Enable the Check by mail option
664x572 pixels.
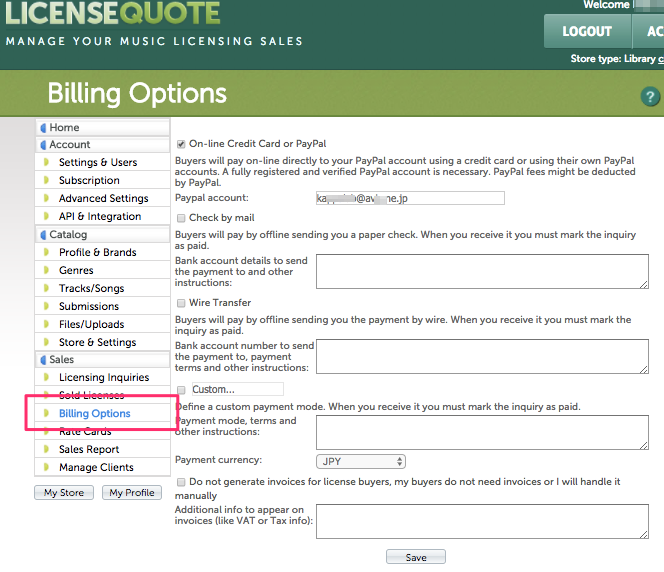(x=181, y=218)
